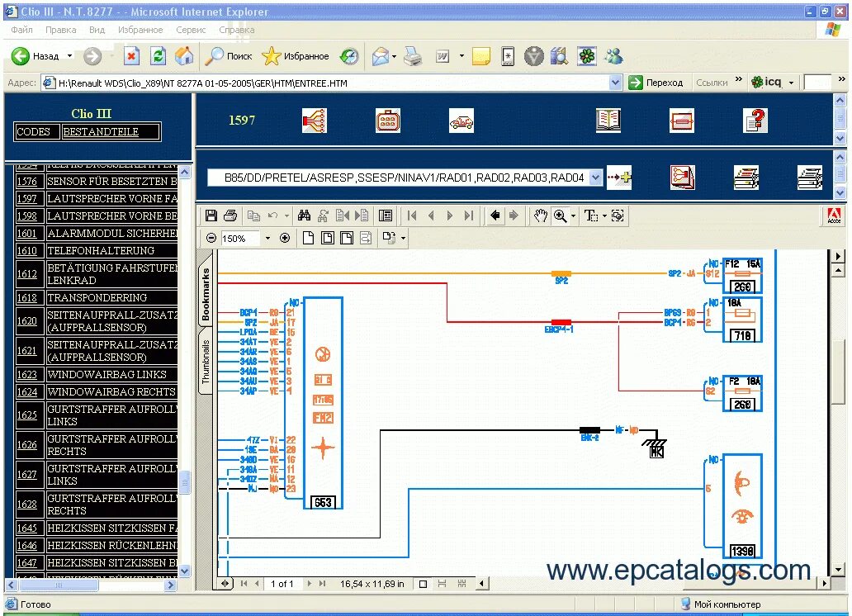Screen dimensions: 852x616
Task: Go to the previous view arrow
Action: pyautogui.click(x=495, y=216)
